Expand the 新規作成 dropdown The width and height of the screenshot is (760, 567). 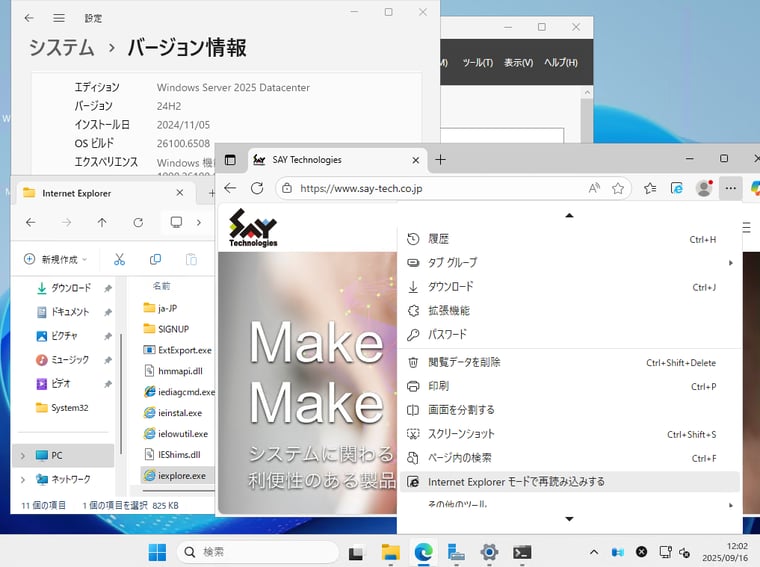click(56, 259)
